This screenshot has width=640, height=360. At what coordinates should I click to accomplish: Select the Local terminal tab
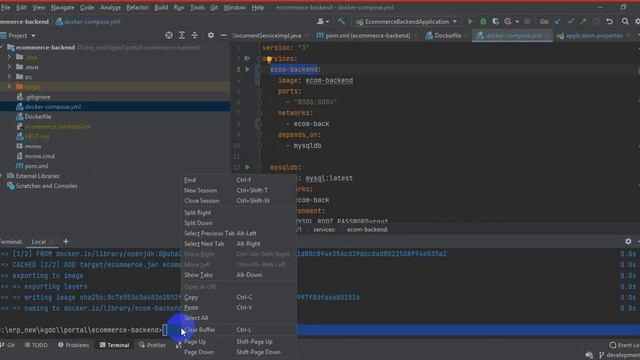[39, 242]
